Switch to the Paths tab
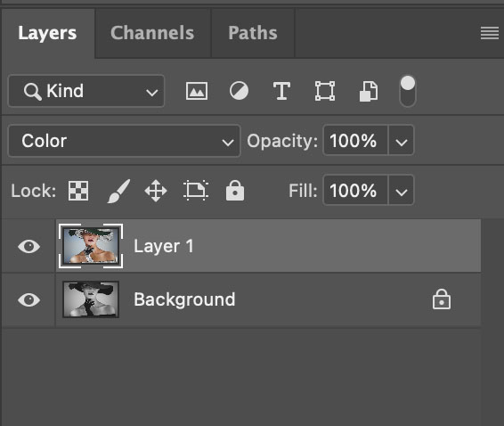The height and width of the screenshot is (426, 504). (x=253, y=33)
